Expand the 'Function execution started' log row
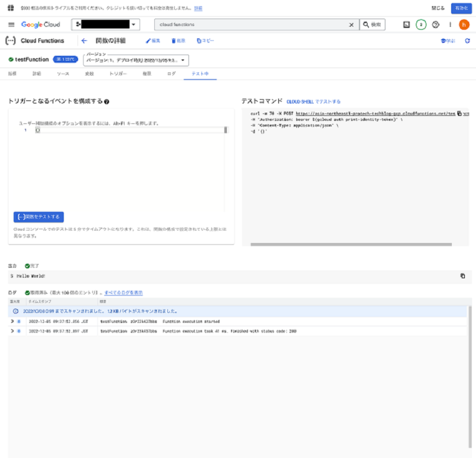 (x=12, y=321)
